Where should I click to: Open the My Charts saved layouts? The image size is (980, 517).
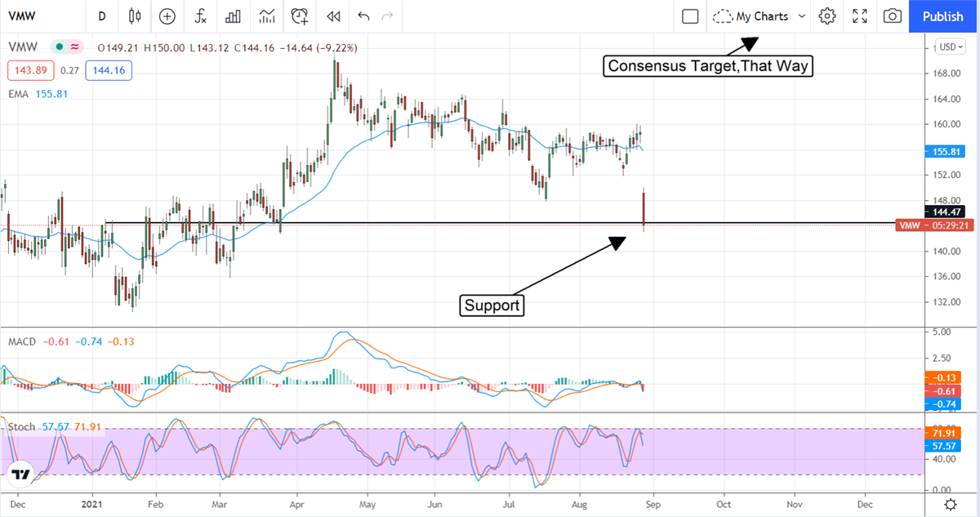(x=751, y=16)
